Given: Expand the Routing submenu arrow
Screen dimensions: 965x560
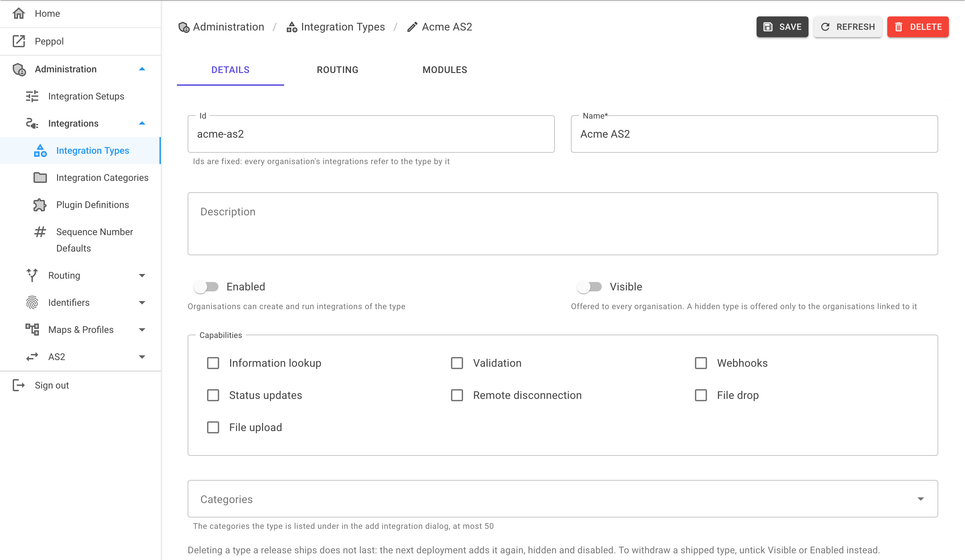Looking at the screenshot, I should point(142,276).
